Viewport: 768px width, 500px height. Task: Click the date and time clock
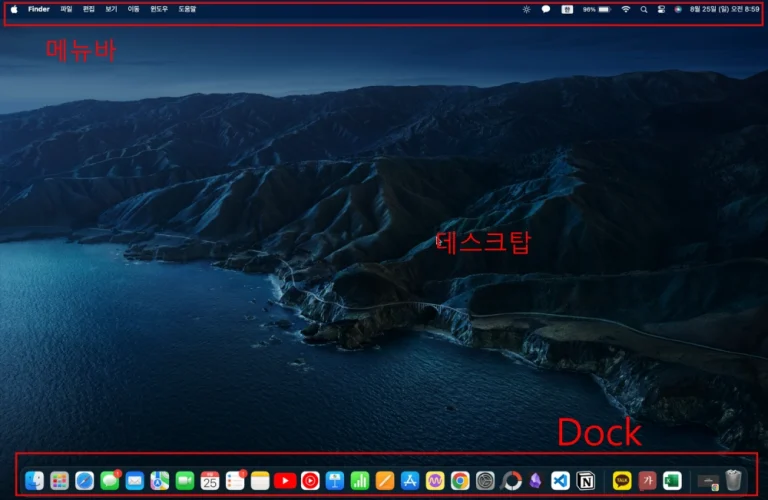coord(725,9)
